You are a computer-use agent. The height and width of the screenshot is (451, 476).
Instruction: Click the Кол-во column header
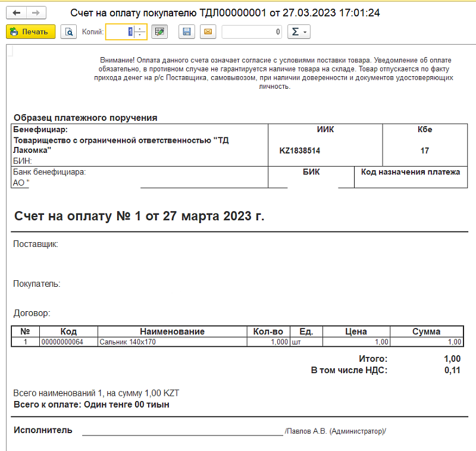(268, 332)
